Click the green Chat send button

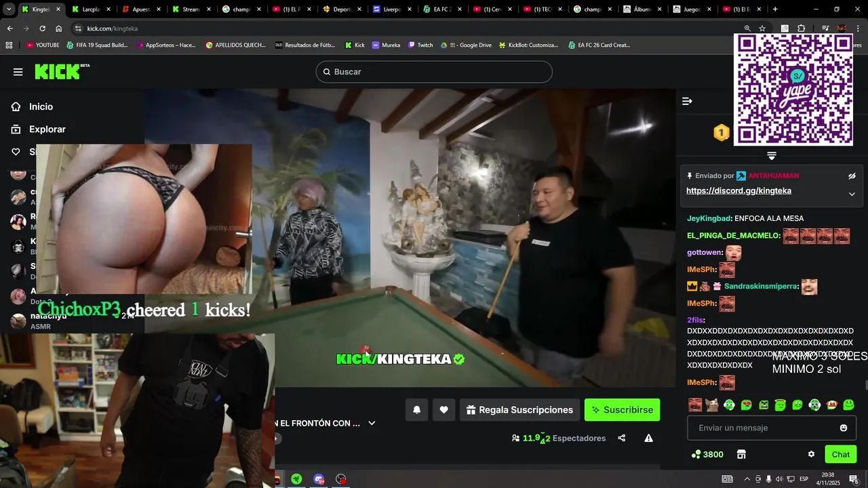tap(841, 454)
